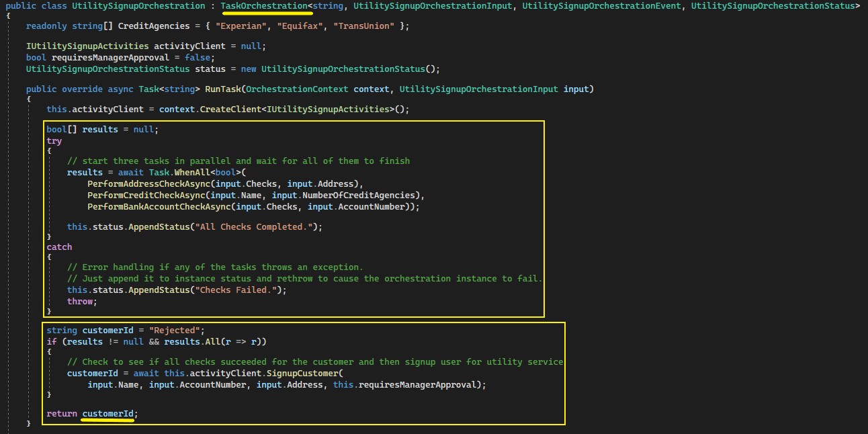Click the underlined TaskOrchestration base class name
Viewport: 868px width, 434px height.
pos(264,6)
